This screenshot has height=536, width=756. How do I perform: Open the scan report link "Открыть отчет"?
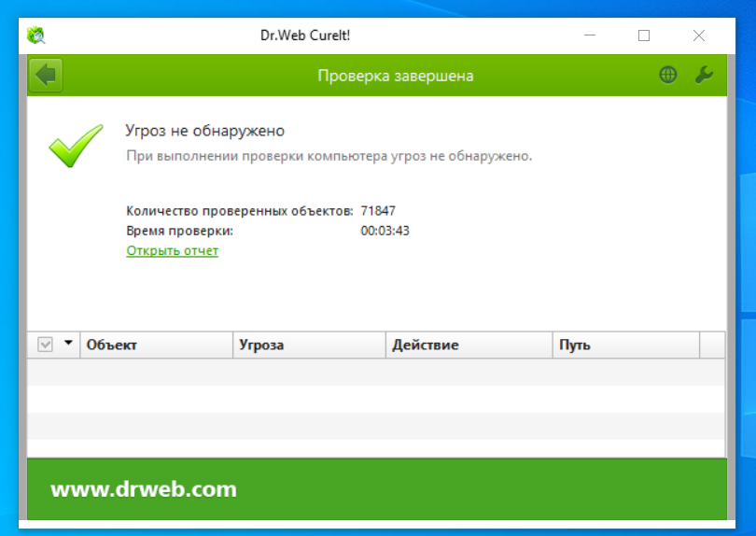[x=172, y=250]
